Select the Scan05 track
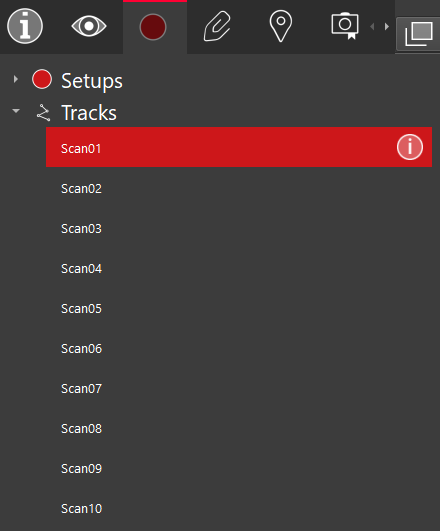This screenshot has width=440, height=531. click(x=239, y=309)
